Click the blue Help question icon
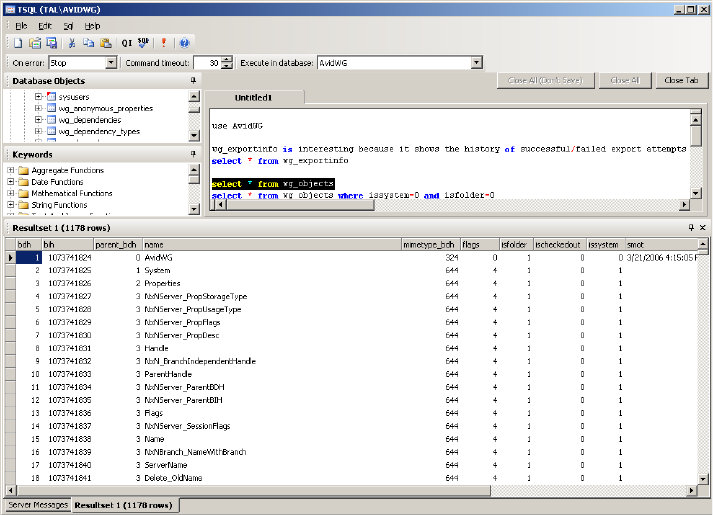This screenshot has width=713, height=515. (184, 43)
